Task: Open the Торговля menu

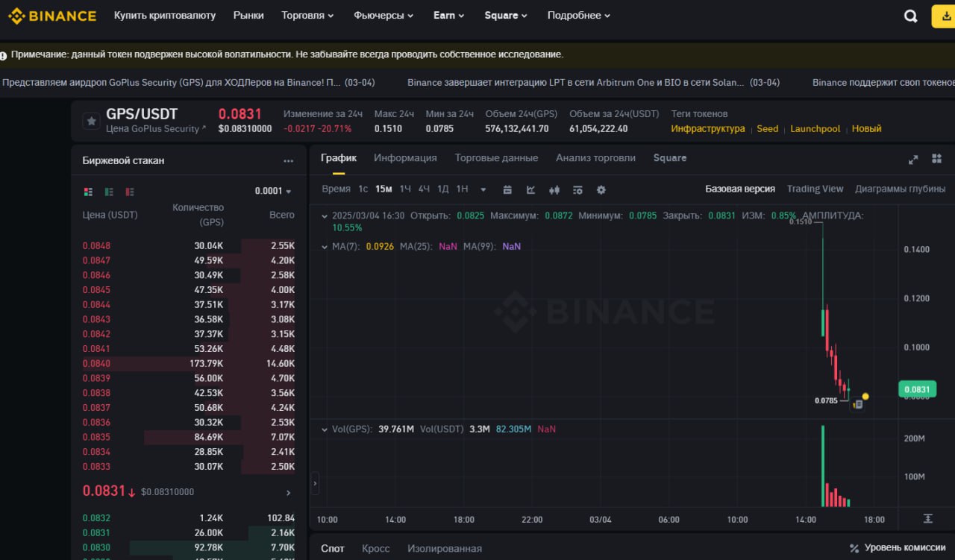Action: [x=307, y=15]
